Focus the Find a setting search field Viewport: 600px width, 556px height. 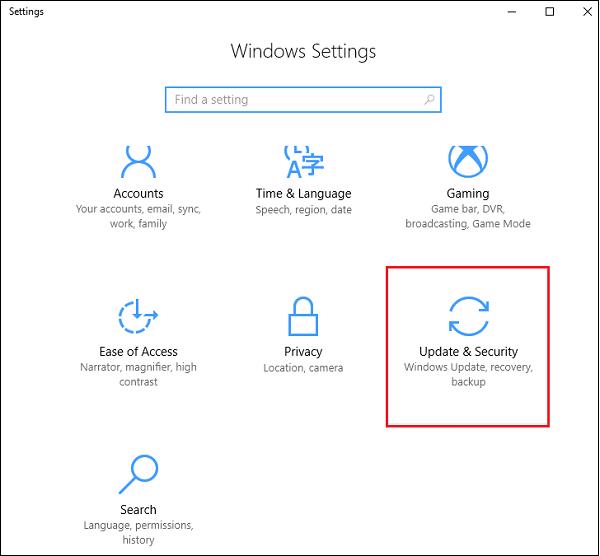pyautogui.click(x=303, y=100)
